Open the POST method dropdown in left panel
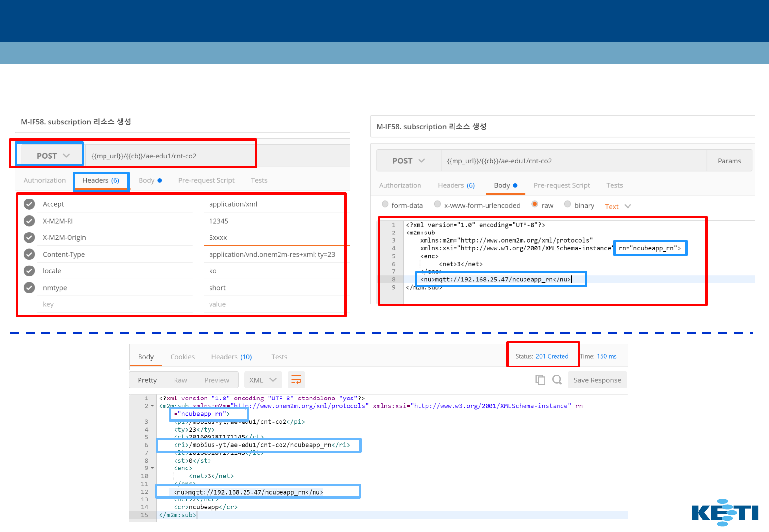The height and width of the screenshot is (532, 769). point(53,156)
